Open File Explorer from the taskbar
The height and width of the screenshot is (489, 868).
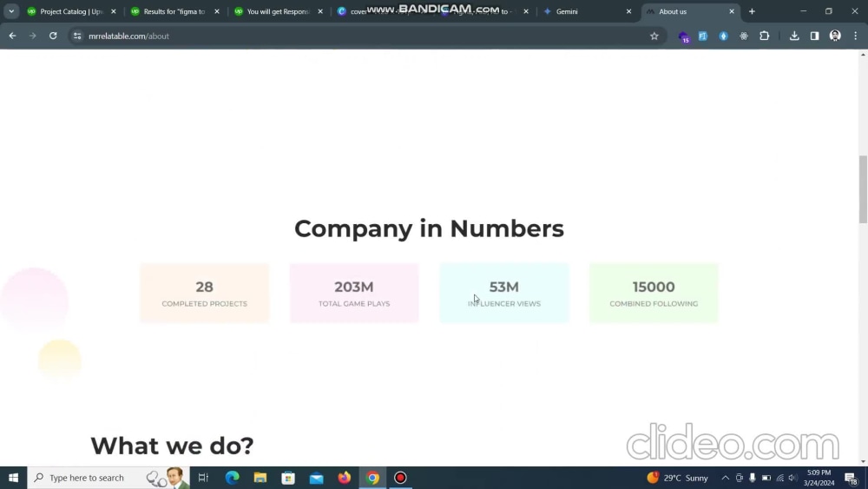point(260,478)
